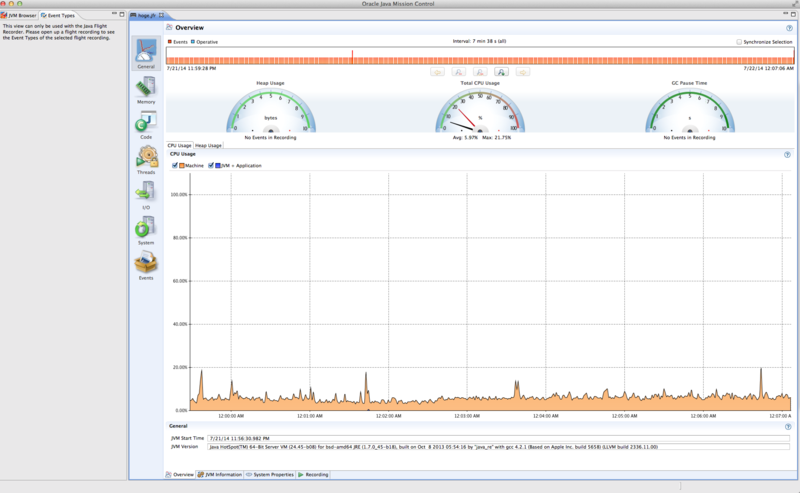Click the orange Machine color swatch
This screenshot has width=800, height=493.
click(x=182, y=165)
